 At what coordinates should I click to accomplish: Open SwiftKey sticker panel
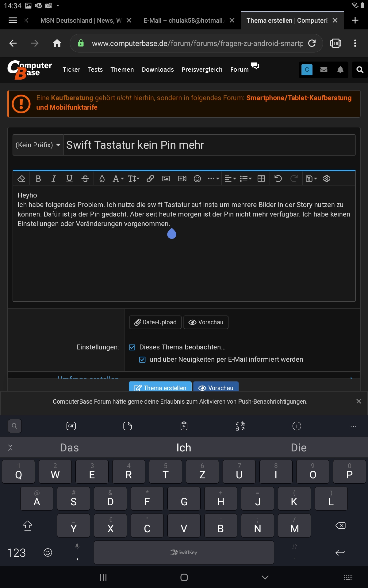coord(128,426)
